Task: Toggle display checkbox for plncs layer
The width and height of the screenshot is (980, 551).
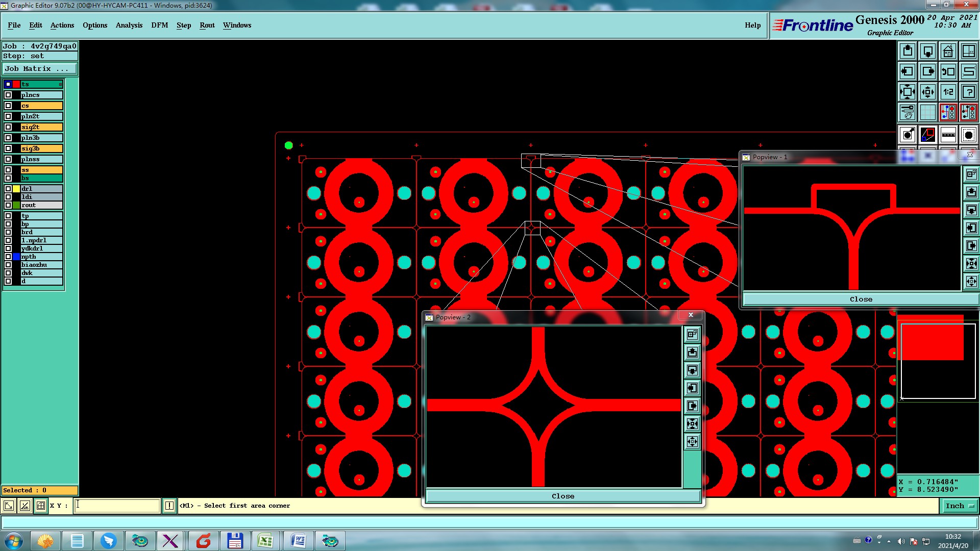Action: (8, 95)
